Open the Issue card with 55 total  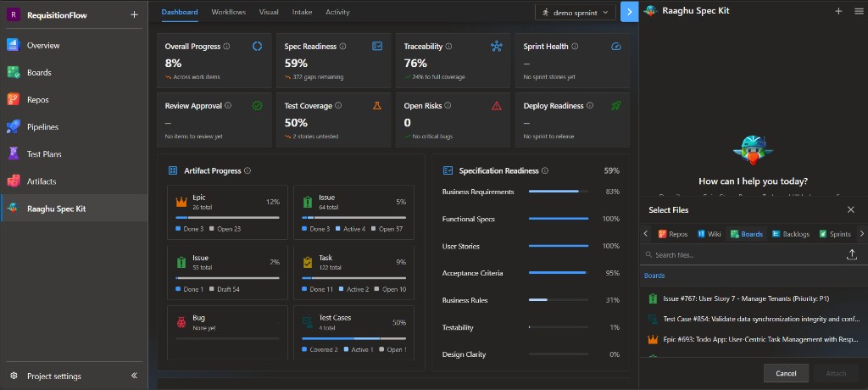tap(227, 272)
